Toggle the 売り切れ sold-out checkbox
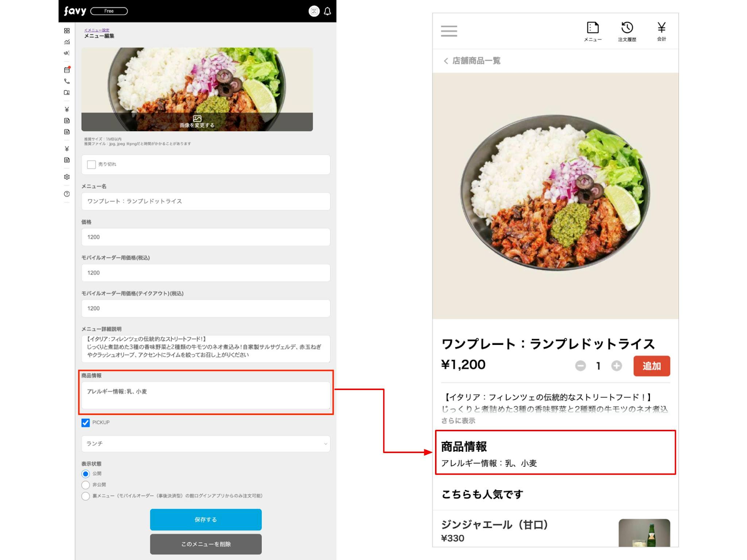 point(92,164)
